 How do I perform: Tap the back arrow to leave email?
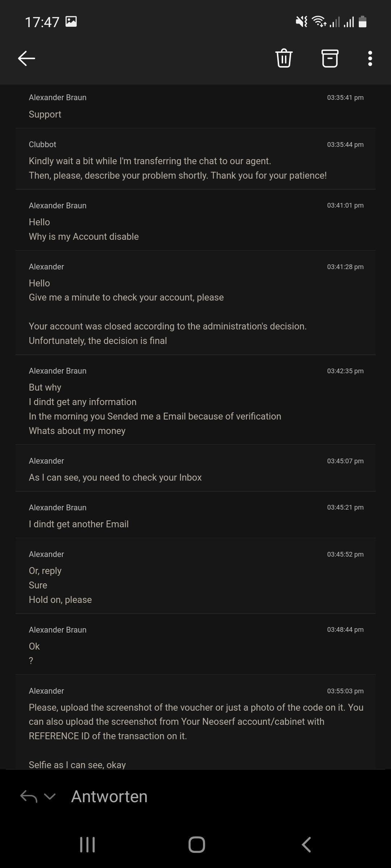pyautogui.click(x=26, y=58)
